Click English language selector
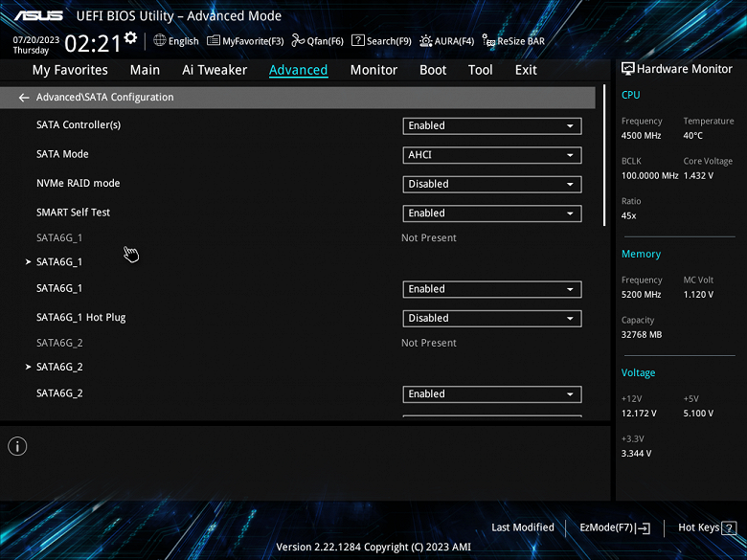Viewport: 747px width, 560px height. [x=176, y=41]
